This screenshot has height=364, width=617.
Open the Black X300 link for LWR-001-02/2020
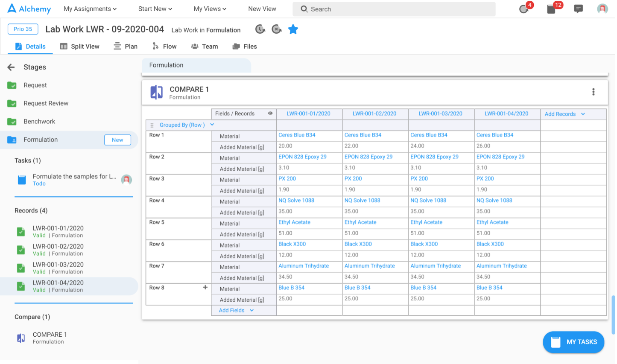[x=358, y=244]
